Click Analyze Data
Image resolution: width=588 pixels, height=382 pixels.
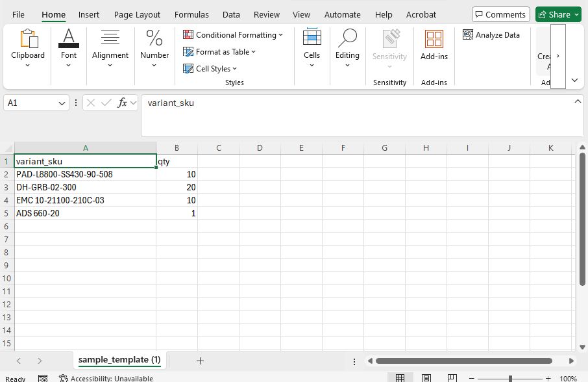491,35
